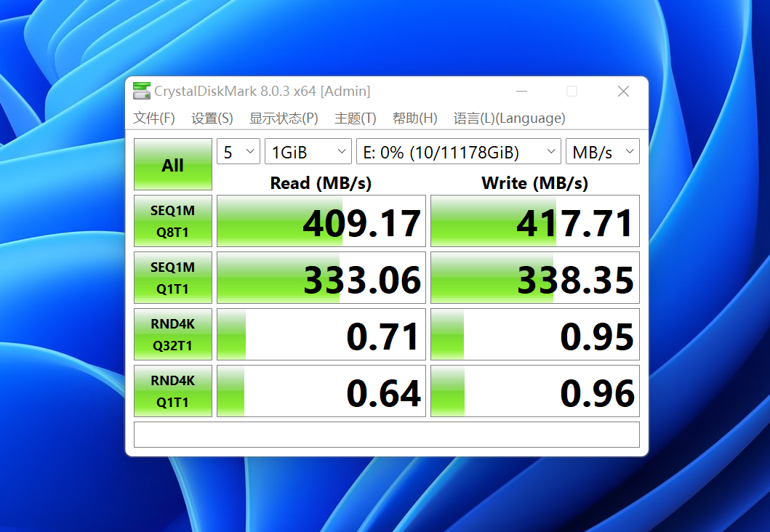The image size is (770, 532).
Task: Open the 文件(F) menu
Action: pyautogui.click(x=153, y=118)
